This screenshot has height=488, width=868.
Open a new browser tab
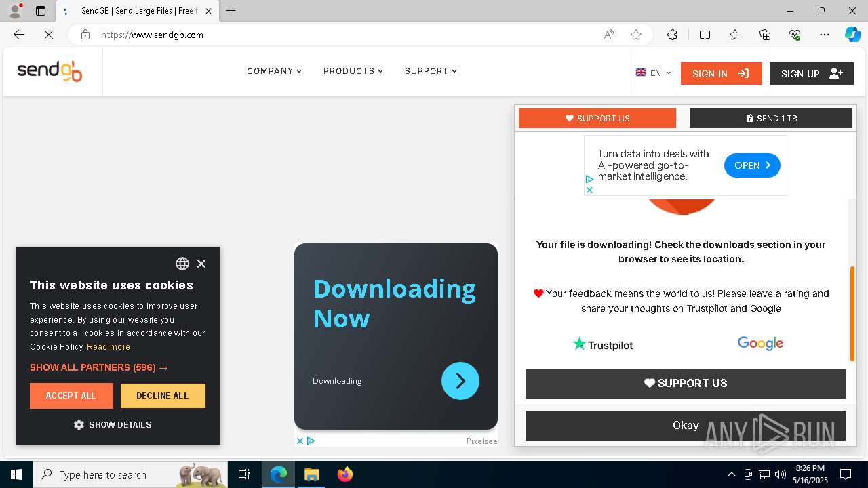coord(231,11)
